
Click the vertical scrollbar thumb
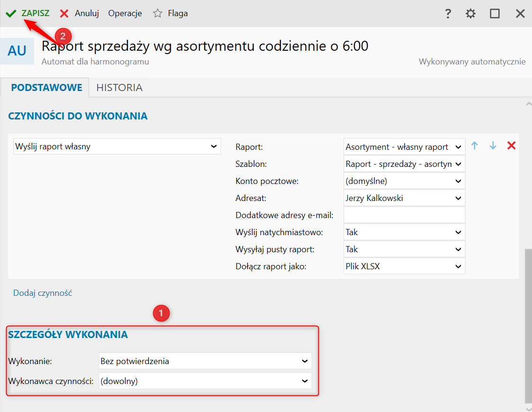tap(528, 326)
